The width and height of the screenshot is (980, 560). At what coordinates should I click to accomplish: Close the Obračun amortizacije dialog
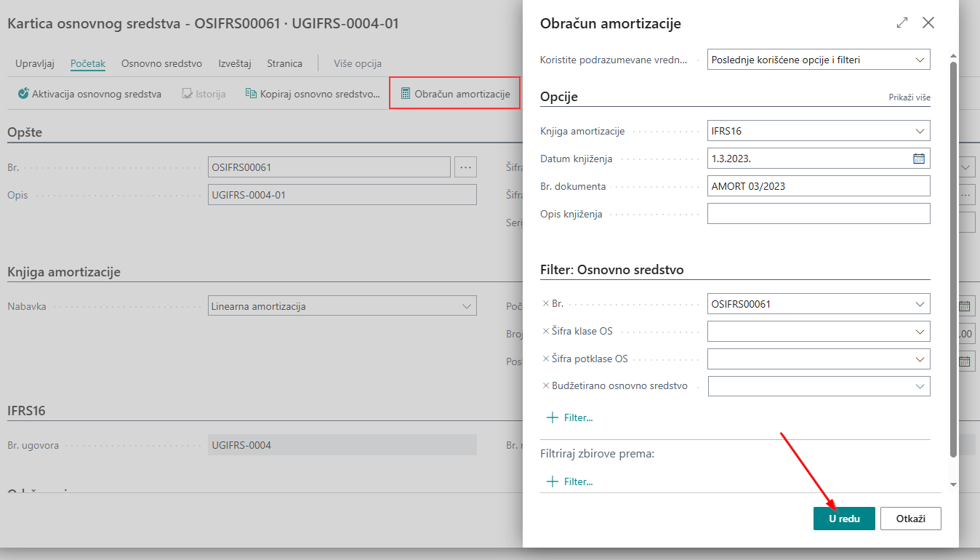coord(928,23)
